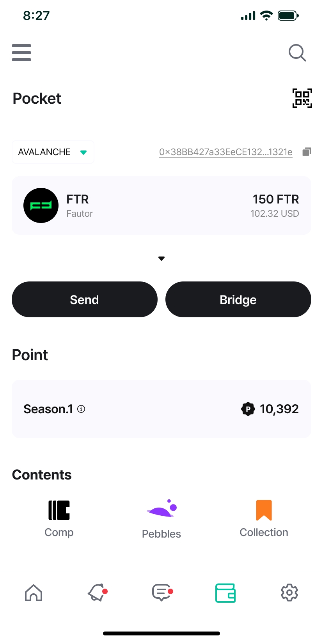
Task: Open the notifications bell tab
Action: 97,593
